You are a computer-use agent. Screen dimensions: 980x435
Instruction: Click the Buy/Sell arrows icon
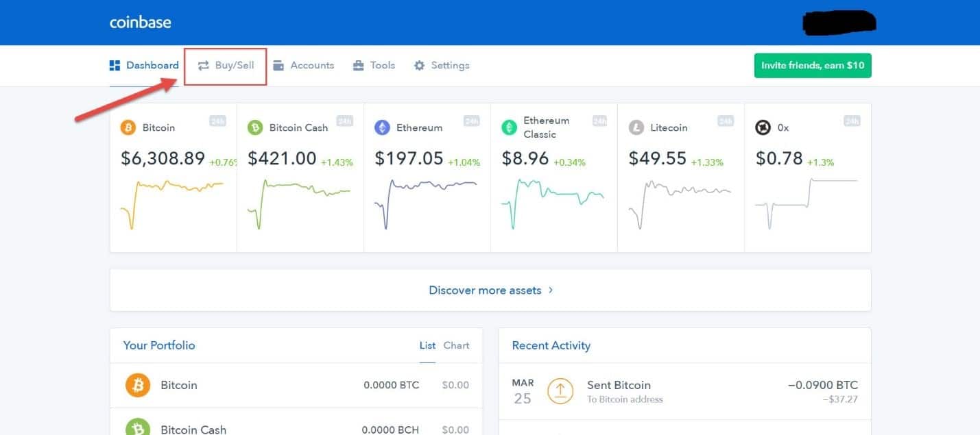click(204, 66)
